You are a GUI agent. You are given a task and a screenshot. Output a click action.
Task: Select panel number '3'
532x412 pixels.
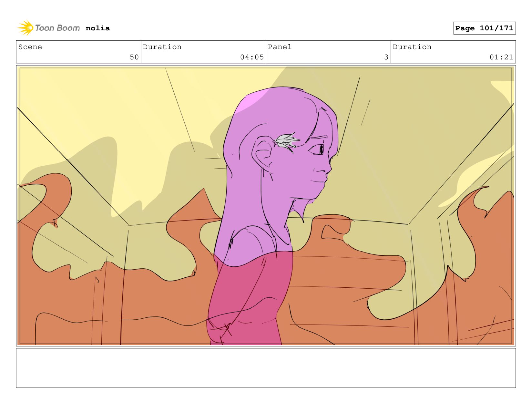click(386, 57)
